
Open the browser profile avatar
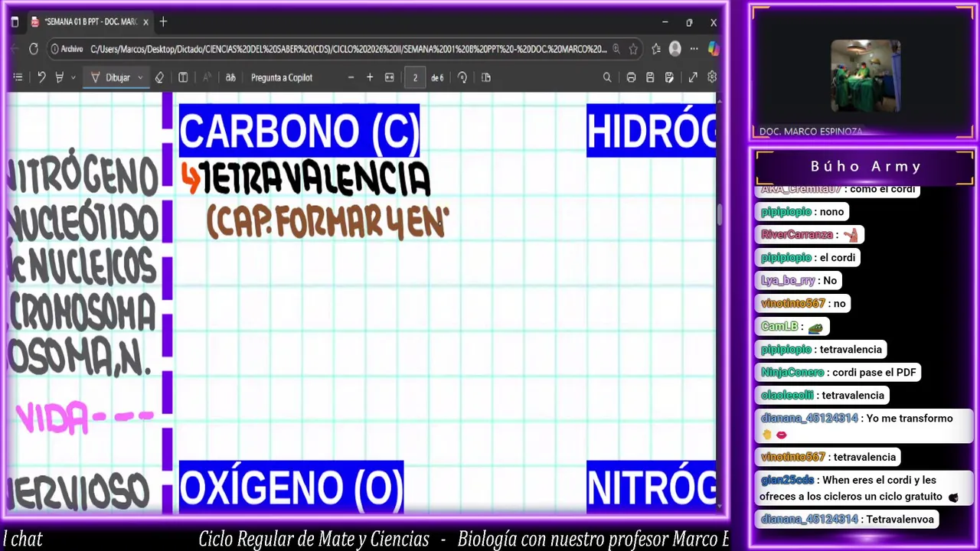click(675, 49)
